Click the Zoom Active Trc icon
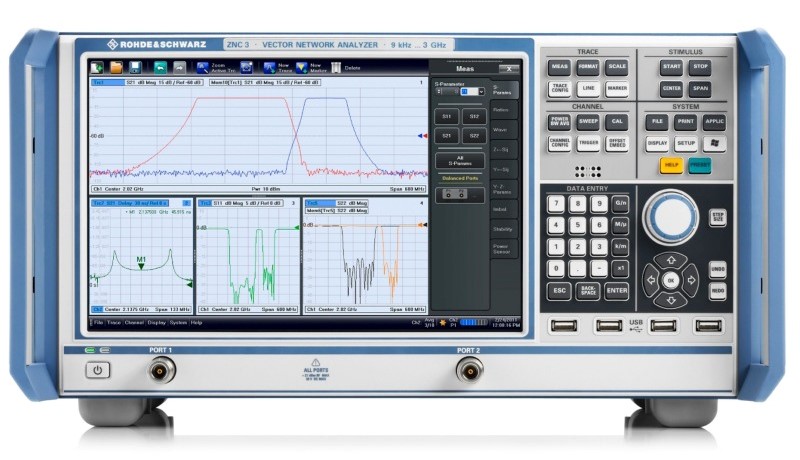The height and width of the screenshot is (460, 800). tap(203, 68)
